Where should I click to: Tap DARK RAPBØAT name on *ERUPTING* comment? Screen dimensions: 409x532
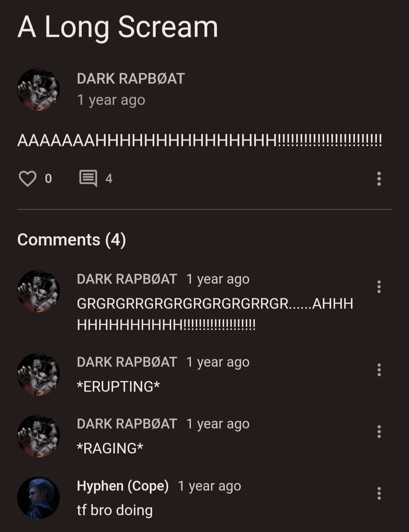(127, 362)
